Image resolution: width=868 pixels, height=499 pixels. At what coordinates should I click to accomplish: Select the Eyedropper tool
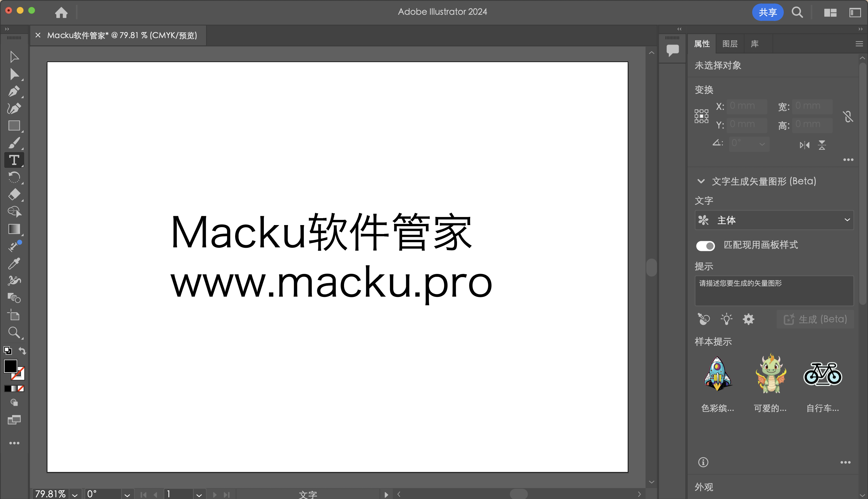tap(14, 264)
